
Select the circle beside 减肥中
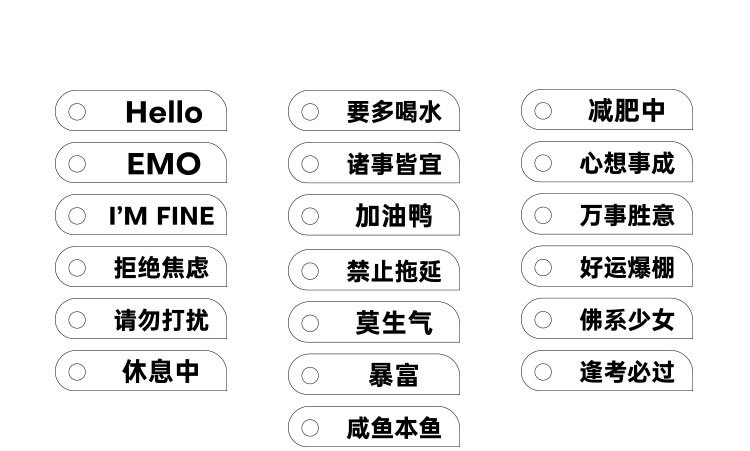point(543,110)
